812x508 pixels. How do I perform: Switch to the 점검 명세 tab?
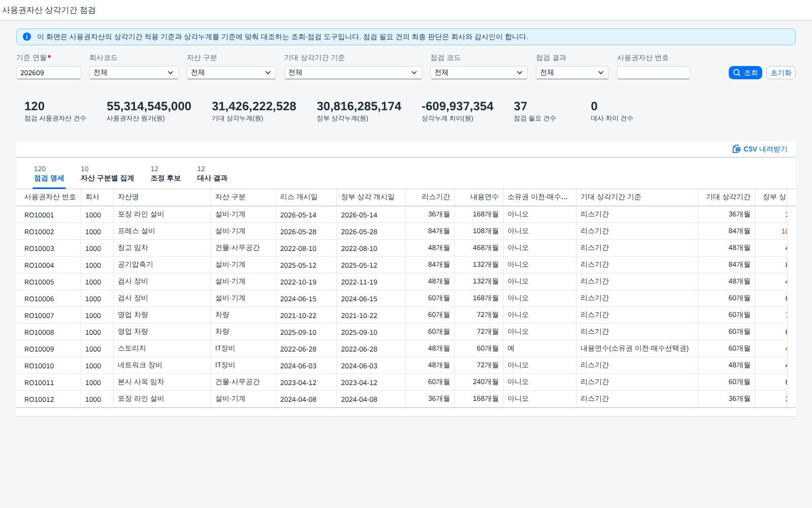[49, 174]
